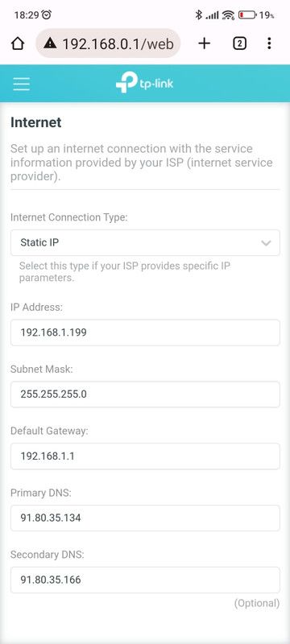Open a new browser tab
The width and height of the screenshot is (290, 644).
point(204,43)
